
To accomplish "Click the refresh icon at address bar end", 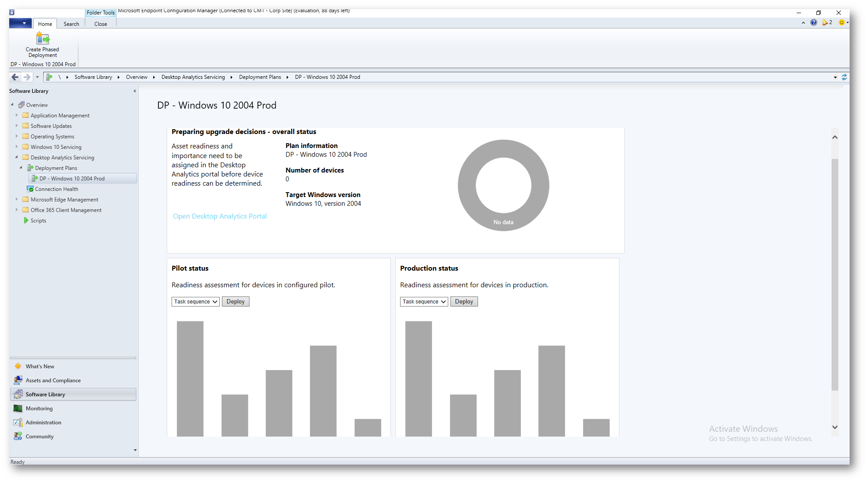I will tap(844, 77).
